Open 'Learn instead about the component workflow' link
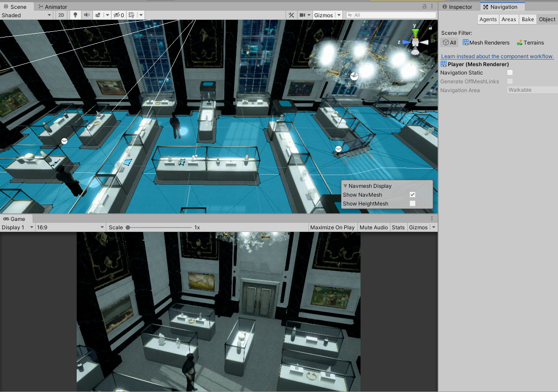558x392 pixels. 497,56
